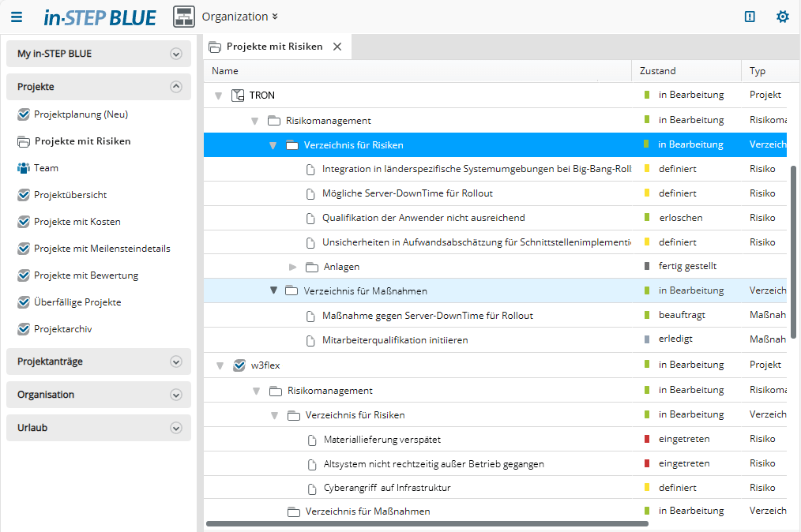
Task: Click the w3flex project icon
Action: pos(239,365)
